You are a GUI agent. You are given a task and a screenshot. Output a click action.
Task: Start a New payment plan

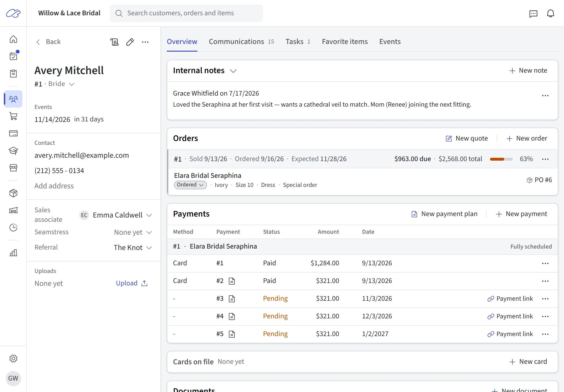click(444, 214)
